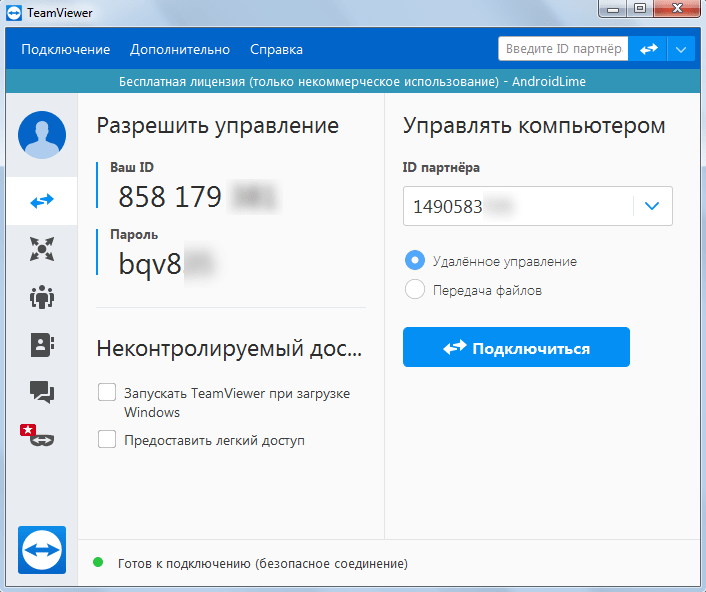Check Предоставить легкий доступ
706x592 pixels.
click(x=107, y=439)
